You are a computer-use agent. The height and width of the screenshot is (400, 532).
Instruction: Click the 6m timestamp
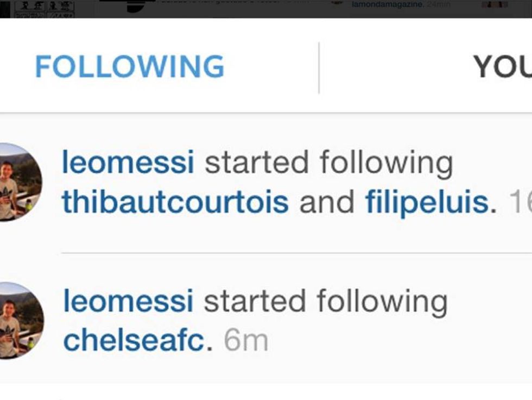click(x=246, y=341)
